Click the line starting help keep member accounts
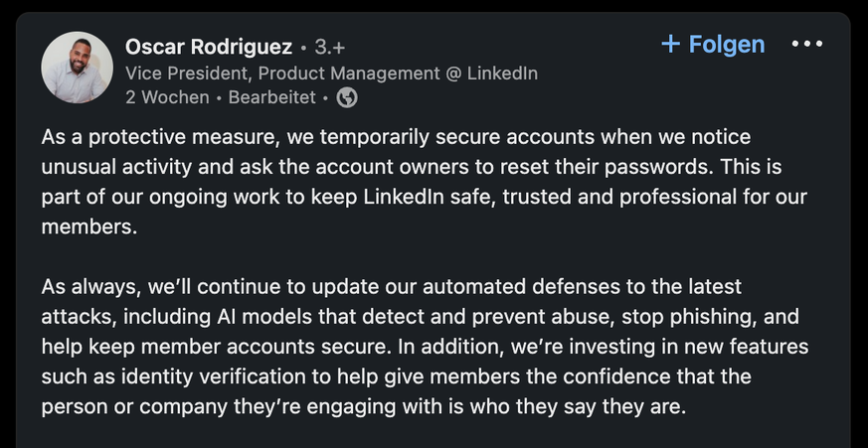Image resolution: width=868 pixels, height=448 pixels. tap(425, 347)
